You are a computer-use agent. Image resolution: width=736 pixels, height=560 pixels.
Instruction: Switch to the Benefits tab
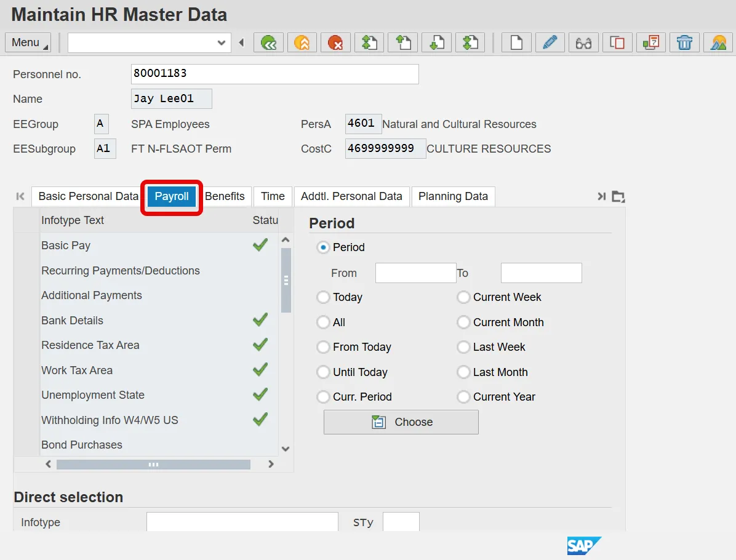coord(225,196)
